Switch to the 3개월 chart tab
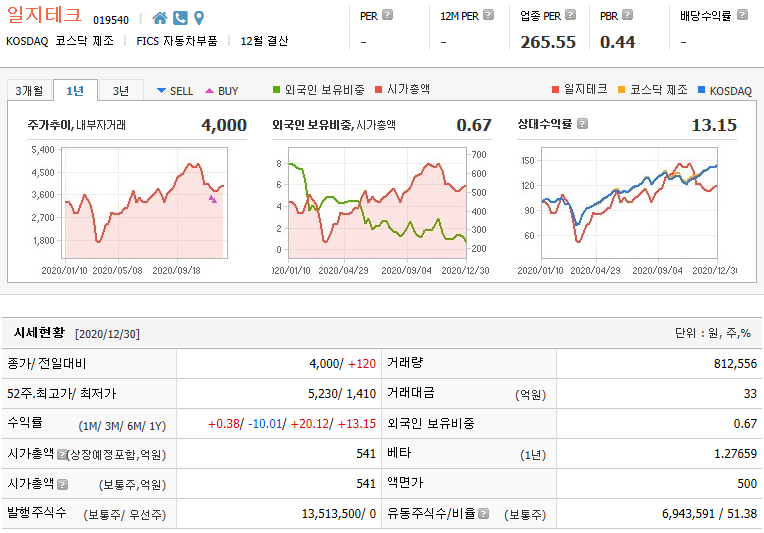This screenshot has width=764, height=533. click(x=29, y=91)
